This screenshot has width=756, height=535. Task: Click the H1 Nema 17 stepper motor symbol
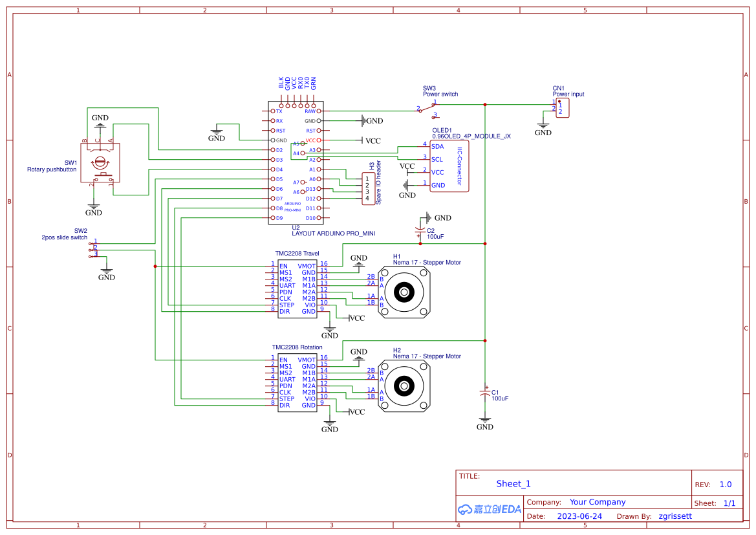(404, 291)
